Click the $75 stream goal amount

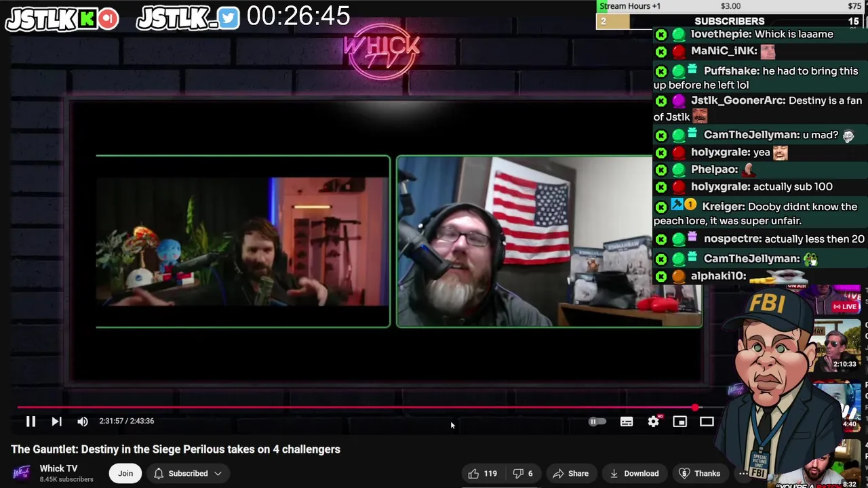(854, 6)
